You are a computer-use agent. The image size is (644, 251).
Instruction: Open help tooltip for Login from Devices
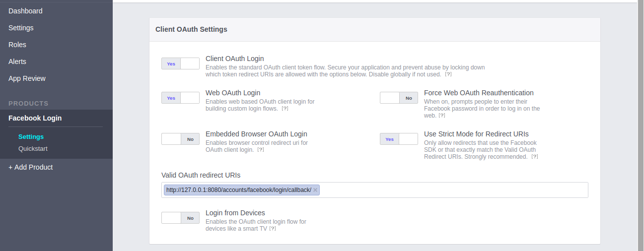coord(273,228)
